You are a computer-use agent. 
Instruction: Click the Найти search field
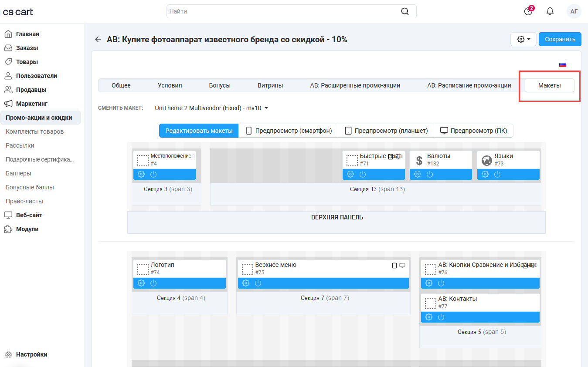point(283,12)
